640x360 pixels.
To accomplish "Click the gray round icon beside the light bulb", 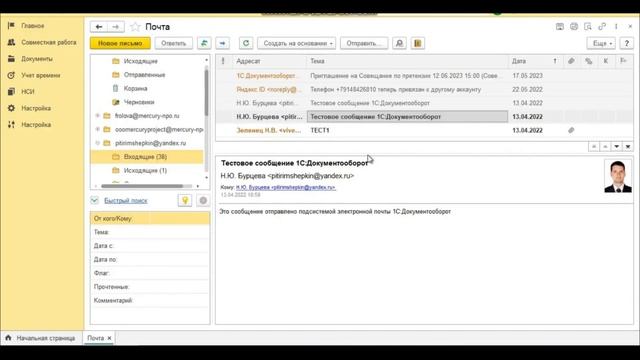I will click(x=203, y=200).
